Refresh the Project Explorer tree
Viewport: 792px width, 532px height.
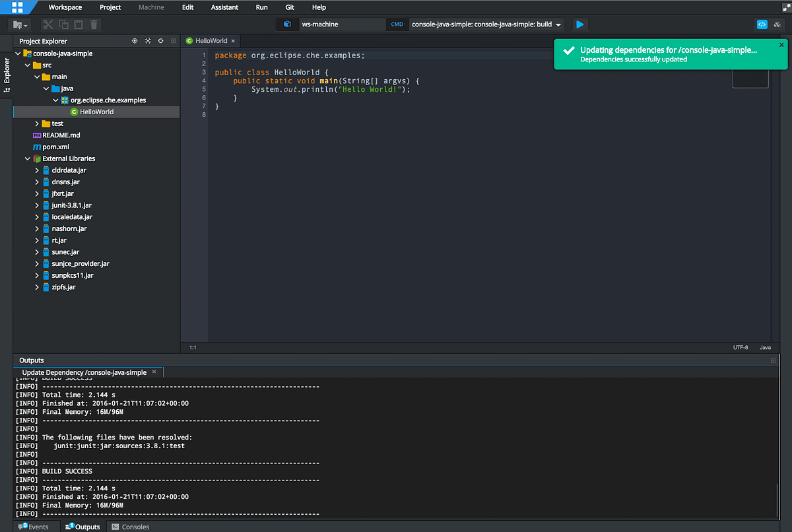[160, 41]
